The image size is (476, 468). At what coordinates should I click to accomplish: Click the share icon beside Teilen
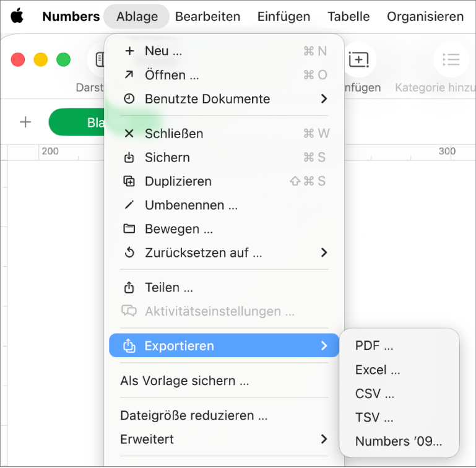click(x=129, y=287)
